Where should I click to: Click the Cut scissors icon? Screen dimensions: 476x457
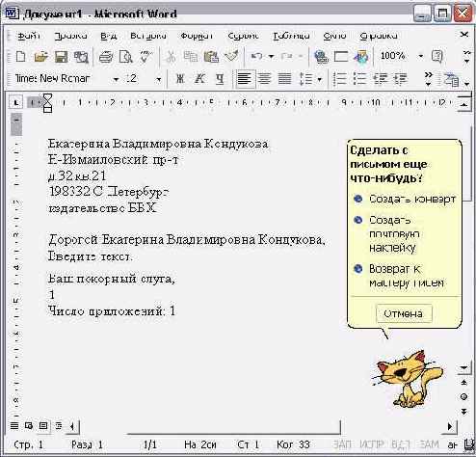tap(171, 57)
